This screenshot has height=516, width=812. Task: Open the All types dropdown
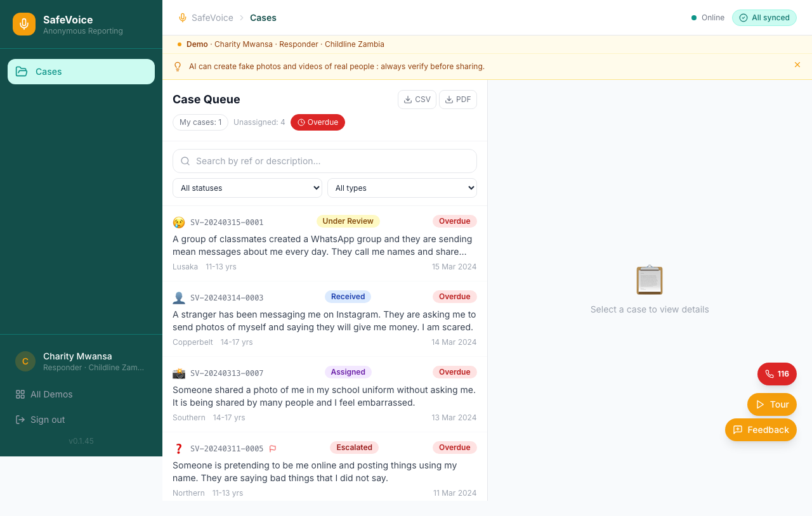(402, 188)
